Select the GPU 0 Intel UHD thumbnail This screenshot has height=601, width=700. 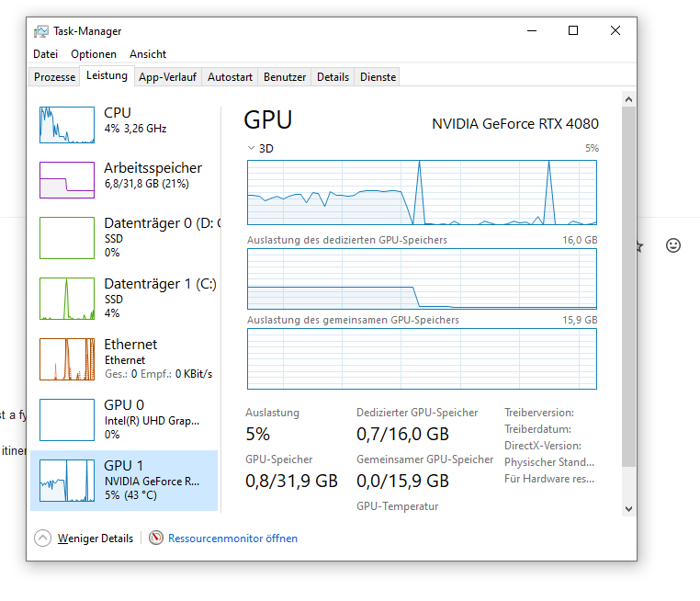(x=67, y=420)
